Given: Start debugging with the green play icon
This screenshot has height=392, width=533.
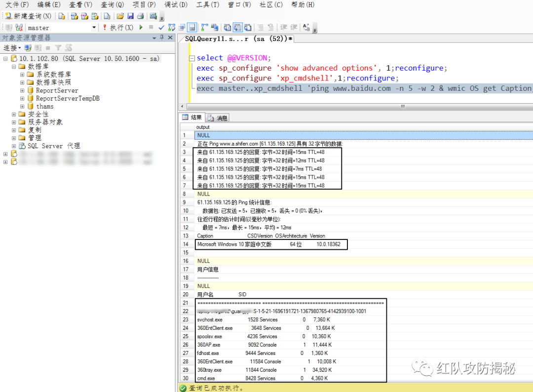Looking at the screenshot, I should (x=141, y=28).
